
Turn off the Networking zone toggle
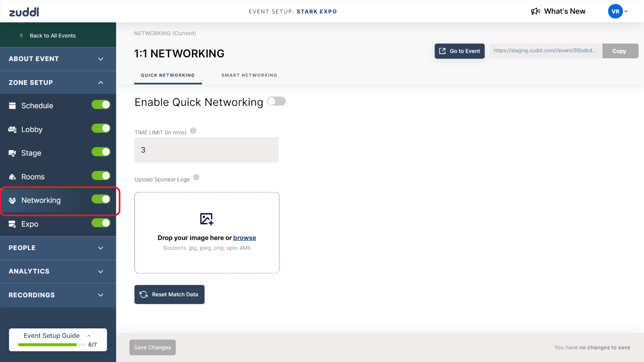[x=101, y=199]
